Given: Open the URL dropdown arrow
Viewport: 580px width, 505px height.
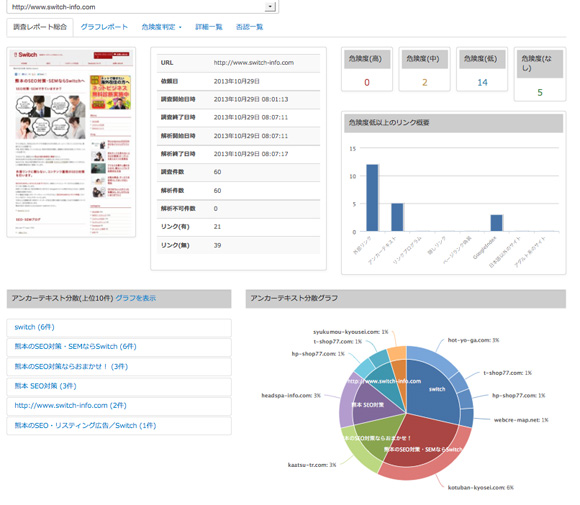Looking at the screenshot, I should click(x=270, y=7).
